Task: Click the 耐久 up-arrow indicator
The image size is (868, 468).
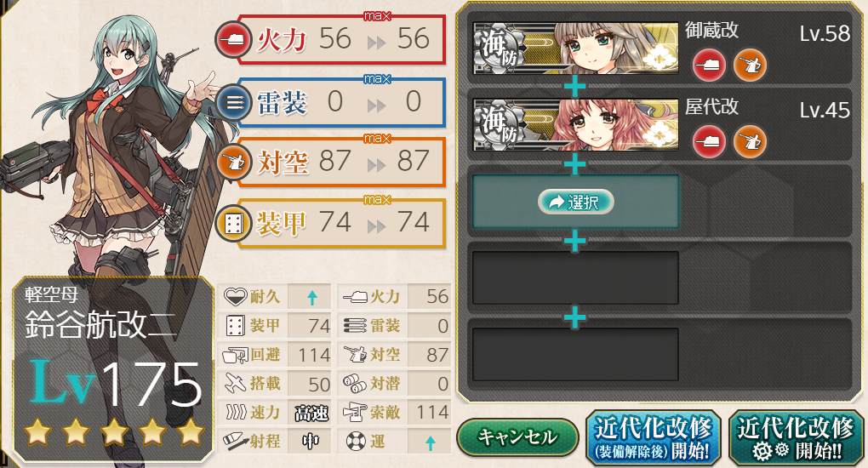Action: 311,298
